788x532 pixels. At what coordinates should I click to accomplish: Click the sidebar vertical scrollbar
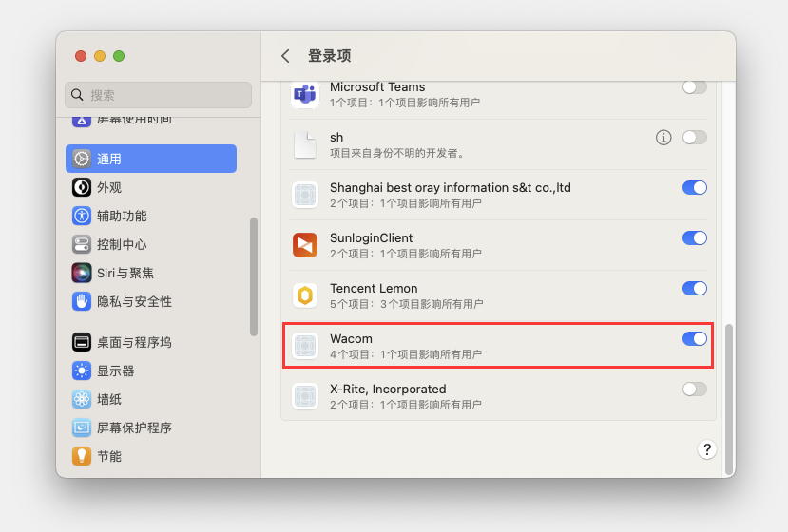click(254, 276)
